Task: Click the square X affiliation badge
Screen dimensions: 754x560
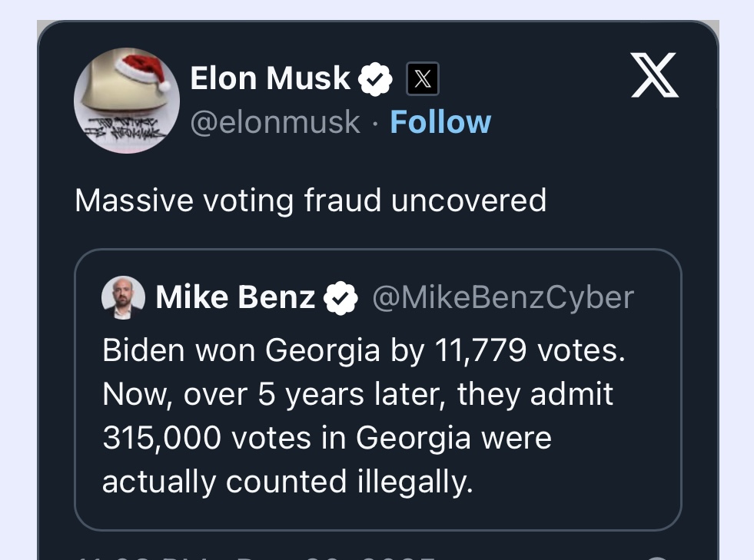Action: (422, 78)
